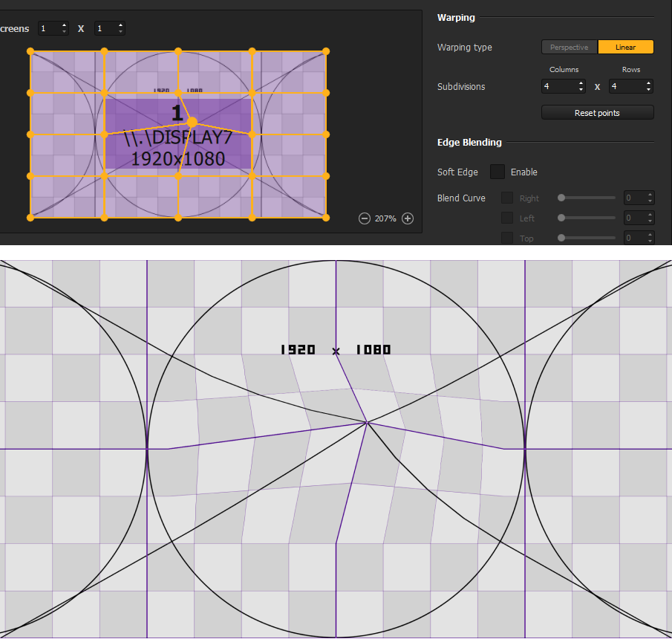
Task: Select the bottom-right corner warp grid point
Action: (x=326, y=218)
